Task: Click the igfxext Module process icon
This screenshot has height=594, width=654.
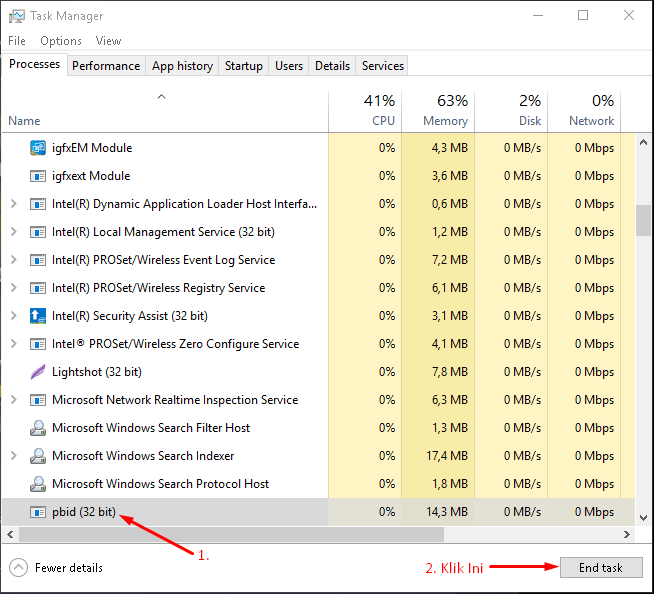Action: 38,176
